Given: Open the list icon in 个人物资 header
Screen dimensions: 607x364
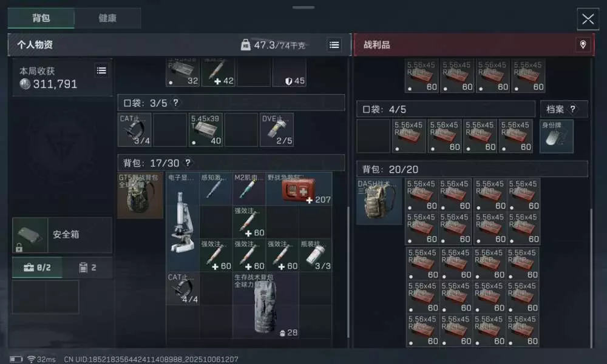Looking at the screenshot, I should pyautogui.click(x=334, y=45).
